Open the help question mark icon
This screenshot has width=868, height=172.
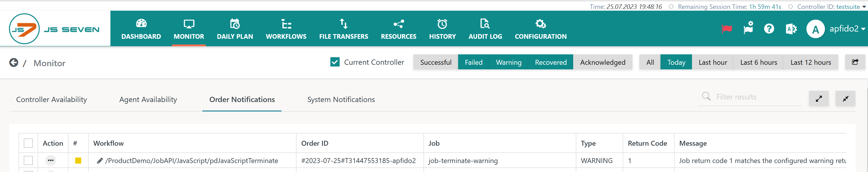pyautogui.click(x=769, y=29)
